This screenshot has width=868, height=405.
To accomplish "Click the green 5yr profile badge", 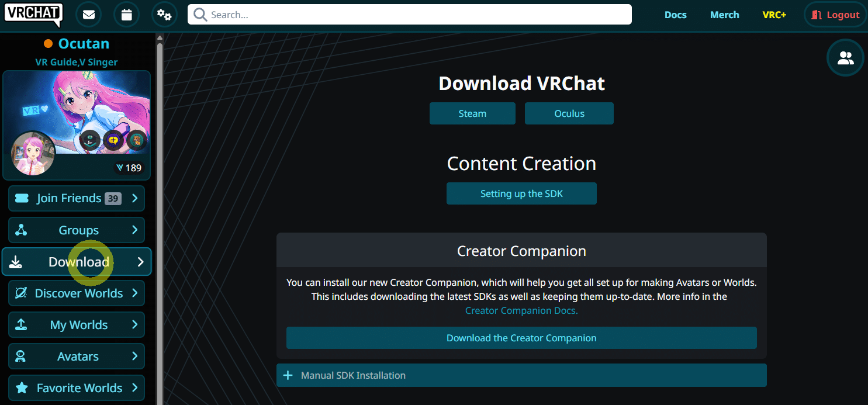I will [x=89, y=140].
